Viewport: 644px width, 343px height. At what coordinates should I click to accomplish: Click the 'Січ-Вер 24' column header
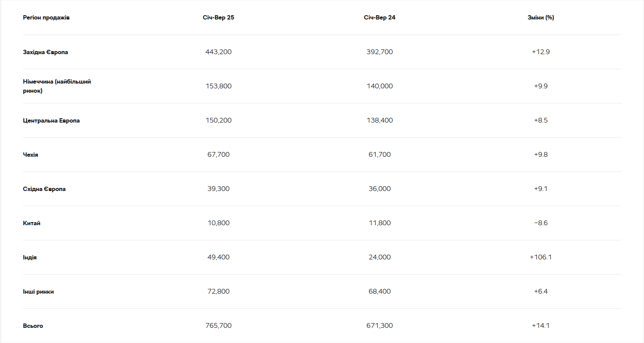[379, 18]
